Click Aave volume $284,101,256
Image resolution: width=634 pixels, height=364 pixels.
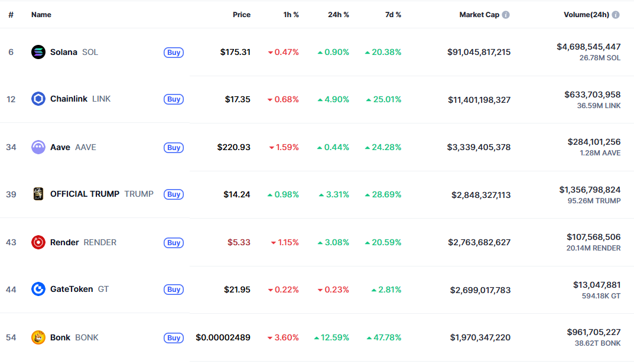[x=594, y=142]
